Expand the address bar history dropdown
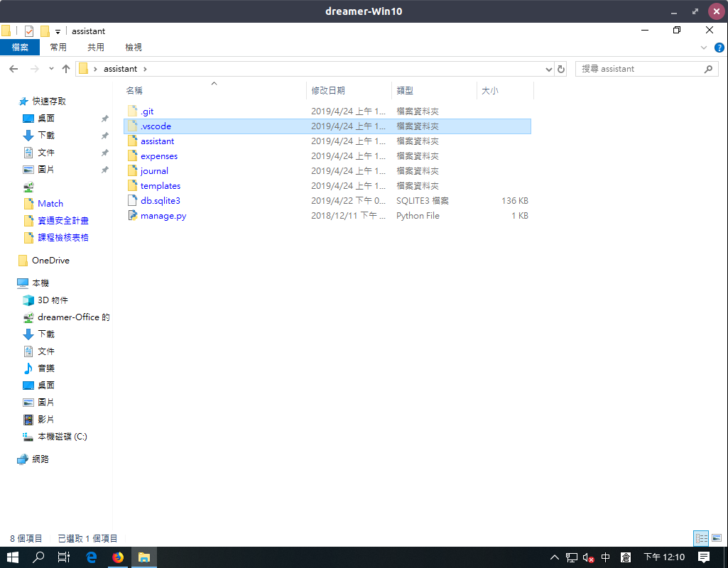The image size is (728, 568). [x=548, y=69]
